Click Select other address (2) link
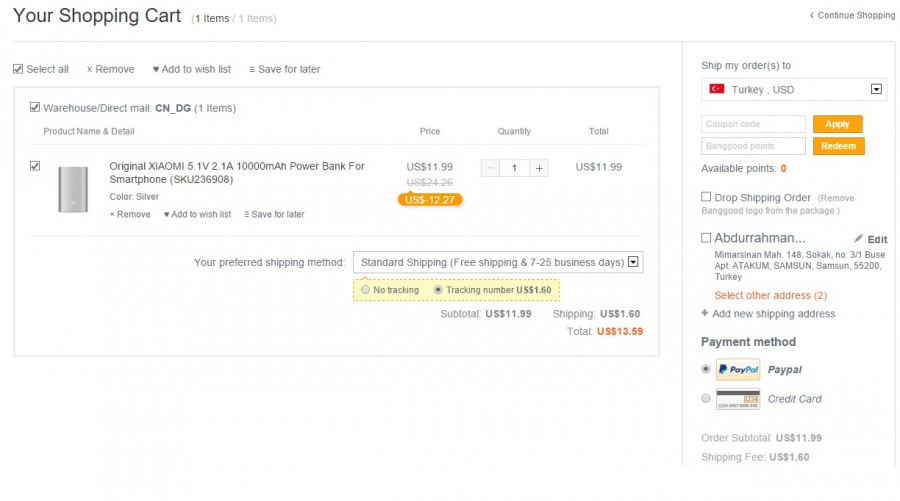This screenshot has width=900, height=501. point(770,296)
